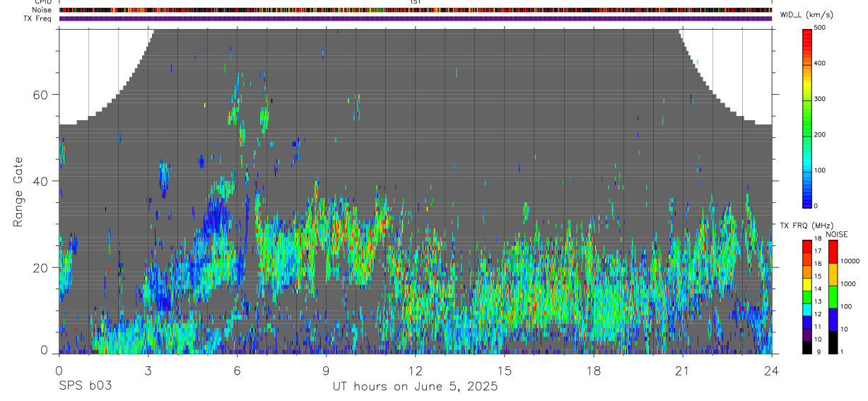This screenshot has width=868, height=401.
Task: Click the blue swatch in NOISE legend
Action: pyautogui.click(x=832, y=320)
